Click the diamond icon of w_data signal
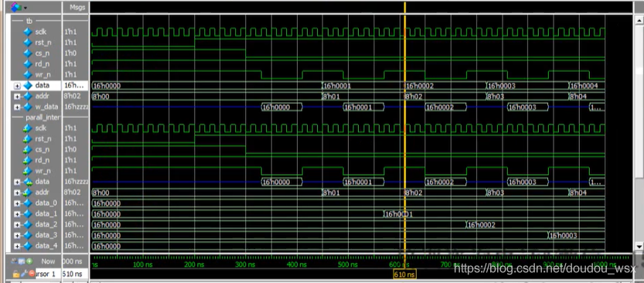Image resolution: width=644 pixels, height=283 pixels. [28, 107]
